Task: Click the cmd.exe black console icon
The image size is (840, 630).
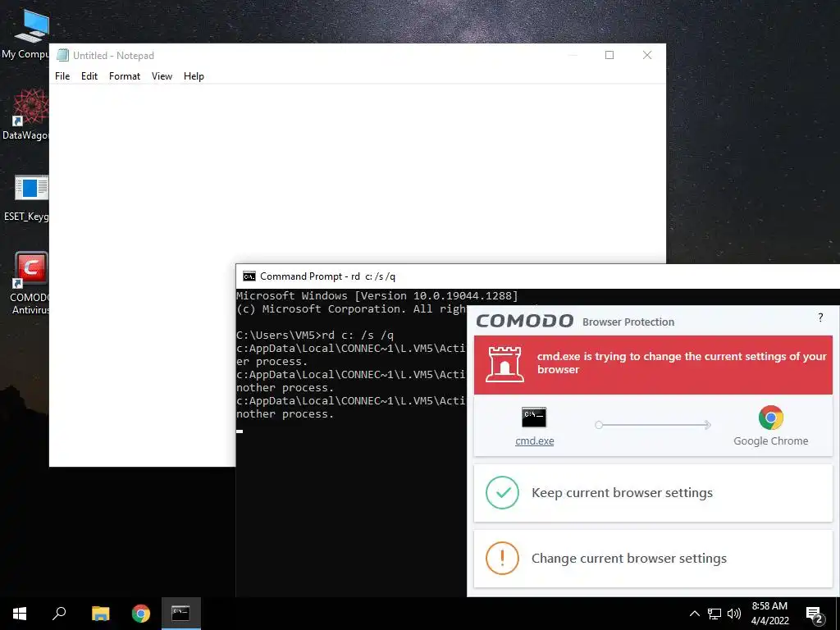Action: (534, 417)
